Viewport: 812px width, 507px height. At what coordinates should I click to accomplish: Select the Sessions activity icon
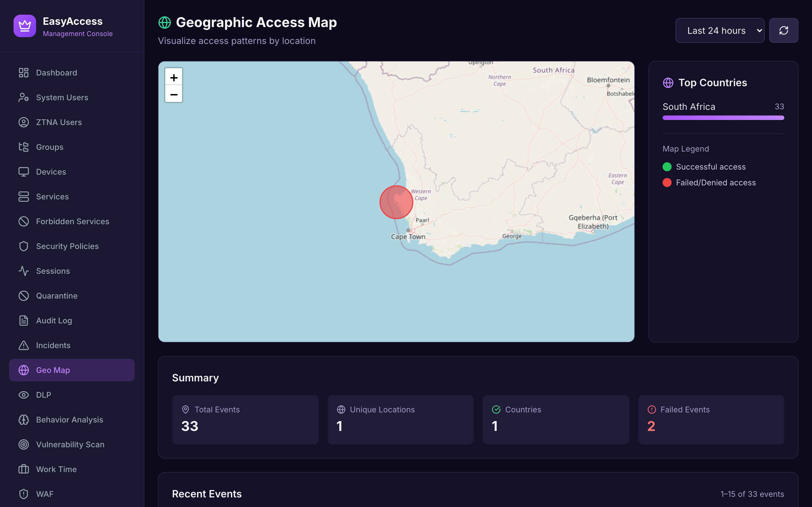coord(23,271)
